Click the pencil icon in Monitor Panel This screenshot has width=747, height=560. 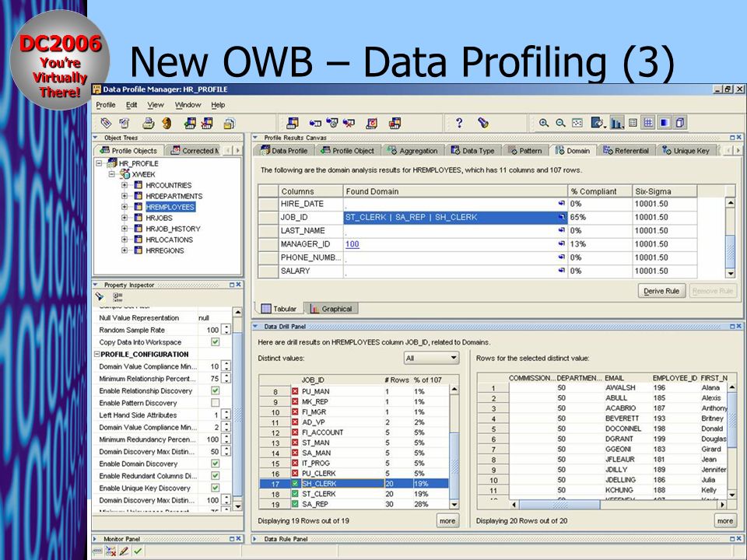coord(124,551)
